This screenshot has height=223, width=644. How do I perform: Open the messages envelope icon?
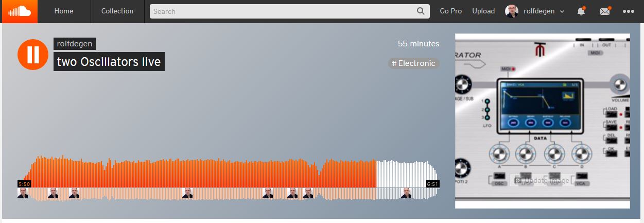coord(605,11)
